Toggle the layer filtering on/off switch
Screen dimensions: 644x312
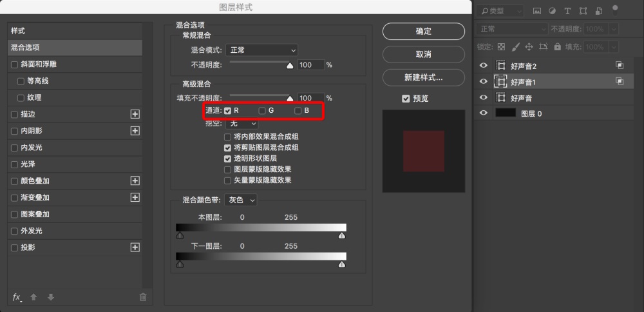[615, 10]
